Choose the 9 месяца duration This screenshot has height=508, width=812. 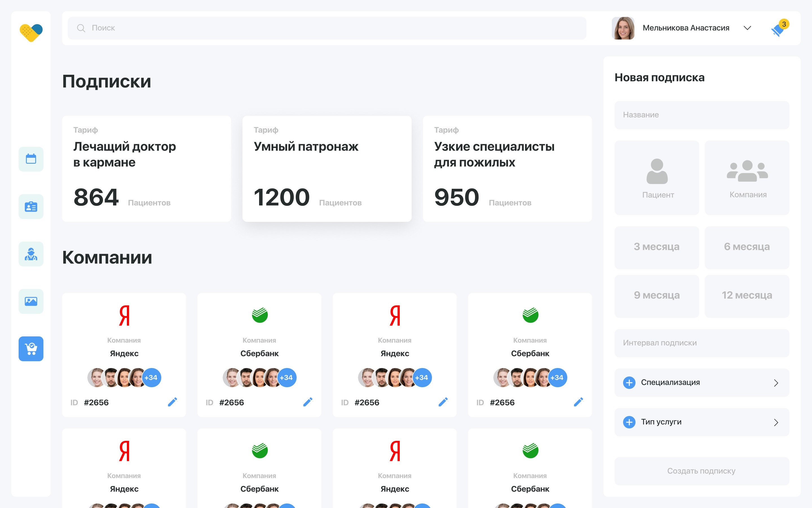click(x=657, y=296)
